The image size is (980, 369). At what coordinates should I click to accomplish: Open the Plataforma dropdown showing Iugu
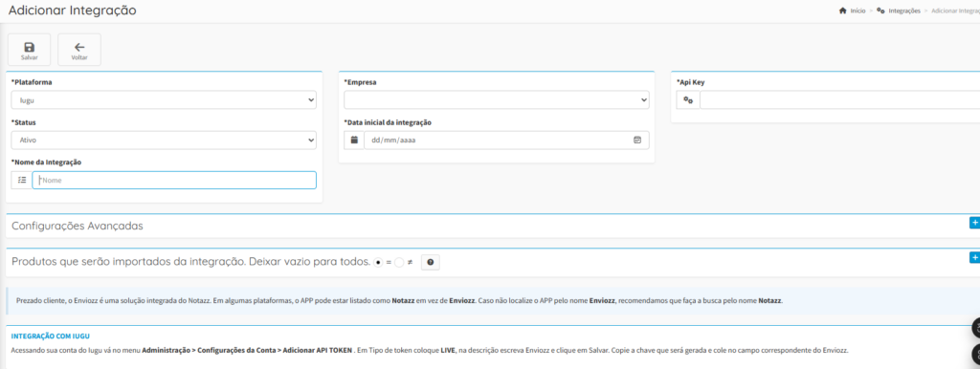(x=164, y=100)
